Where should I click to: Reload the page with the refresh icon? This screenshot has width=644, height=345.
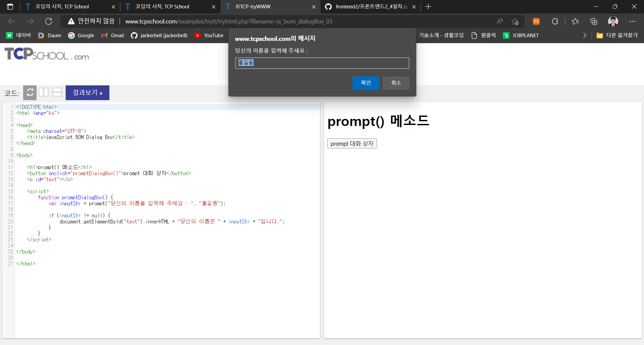[x=49, y=21]
